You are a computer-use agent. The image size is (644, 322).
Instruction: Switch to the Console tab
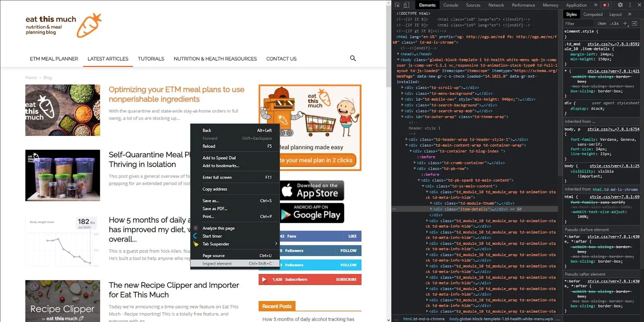451,5
